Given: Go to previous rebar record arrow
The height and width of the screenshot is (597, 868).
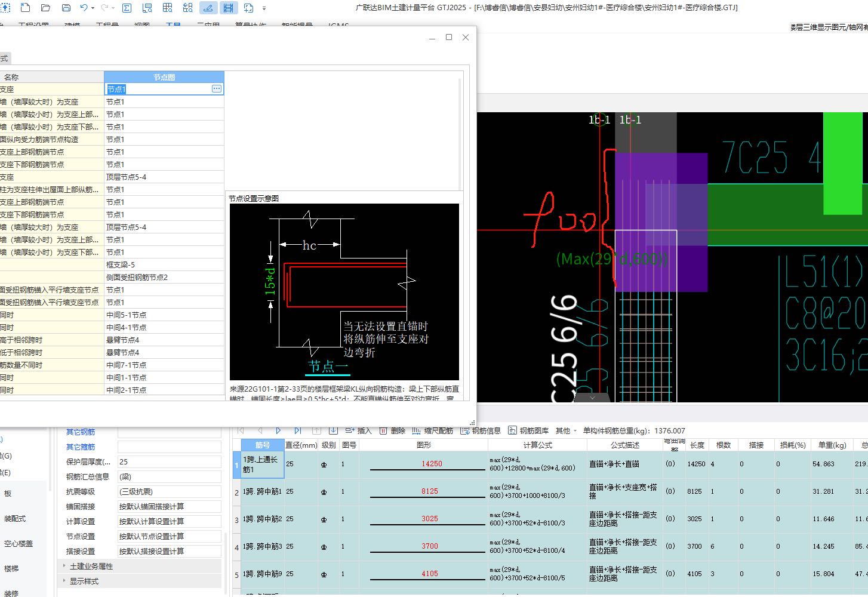Looking at the screenshot, I should 260,430.
